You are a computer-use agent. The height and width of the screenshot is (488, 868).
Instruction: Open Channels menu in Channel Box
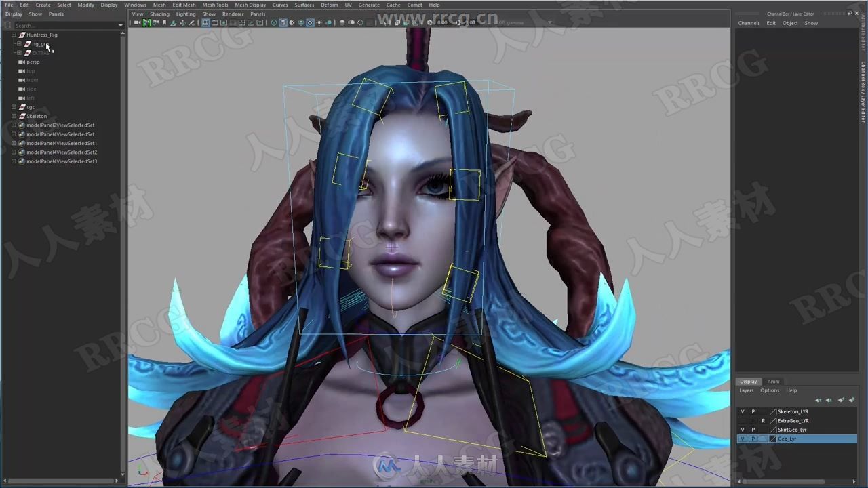pyautogui.click(x=749, y=23)
